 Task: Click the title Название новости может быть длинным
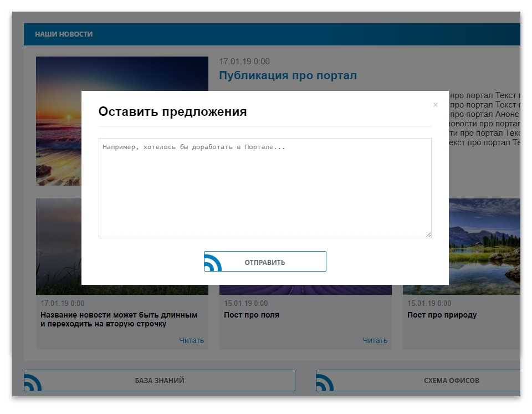click(119, 319)
